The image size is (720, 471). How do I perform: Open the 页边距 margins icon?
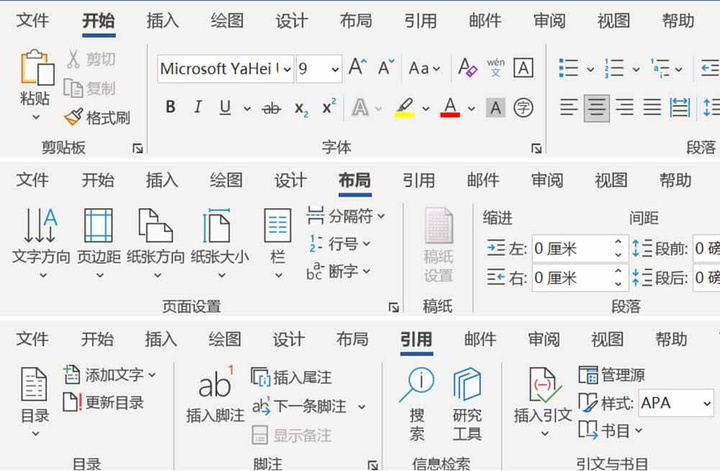pyautogui.click(x=97, y=226)
